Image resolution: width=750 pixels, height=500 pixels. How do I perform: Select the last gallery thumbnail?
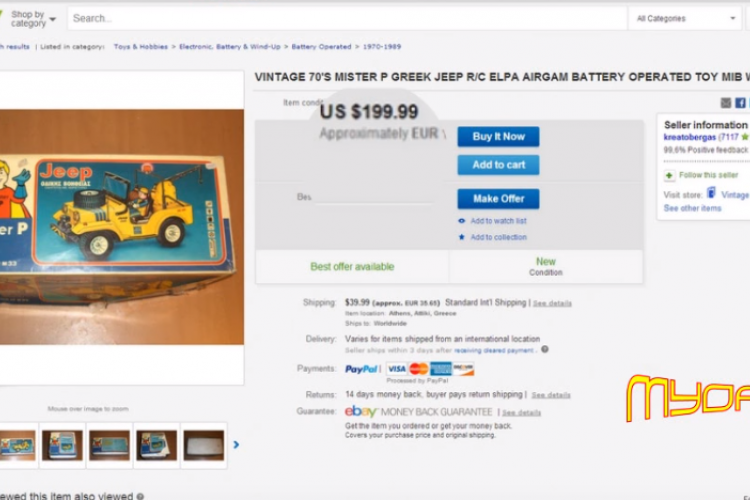(204, 445)
